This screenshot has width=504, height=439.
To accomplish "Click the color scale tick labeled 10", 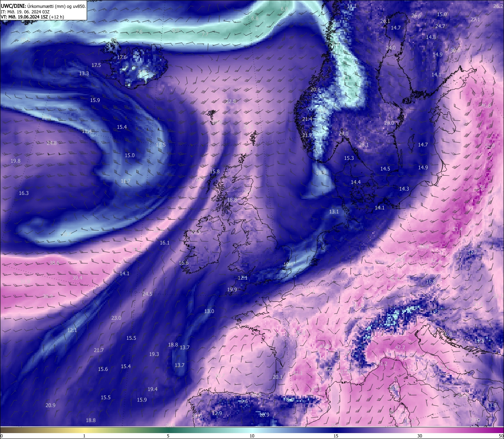I will pos(252,436).
